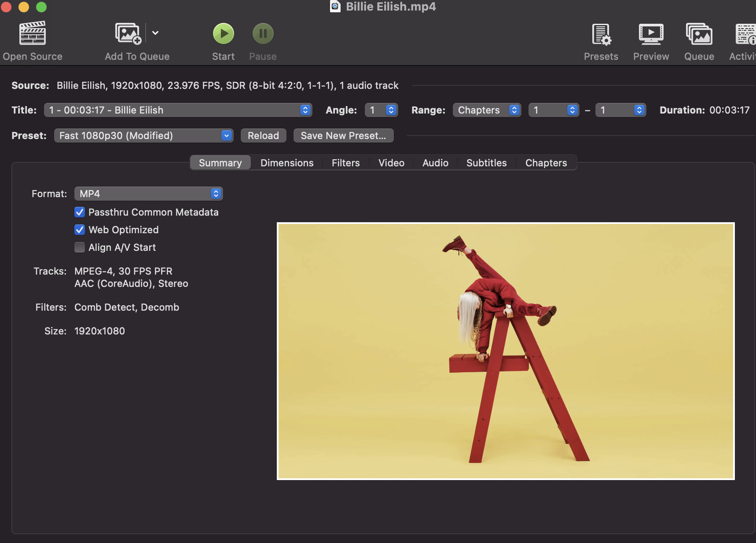This screenshot has width=756, height=543.
Task: Open the Range type Chapters dropdown
Action: pos(487,110)
